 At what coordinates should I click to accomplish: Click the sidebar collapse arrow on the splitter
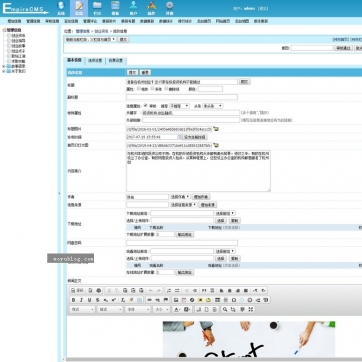click(x=60, y=193)
